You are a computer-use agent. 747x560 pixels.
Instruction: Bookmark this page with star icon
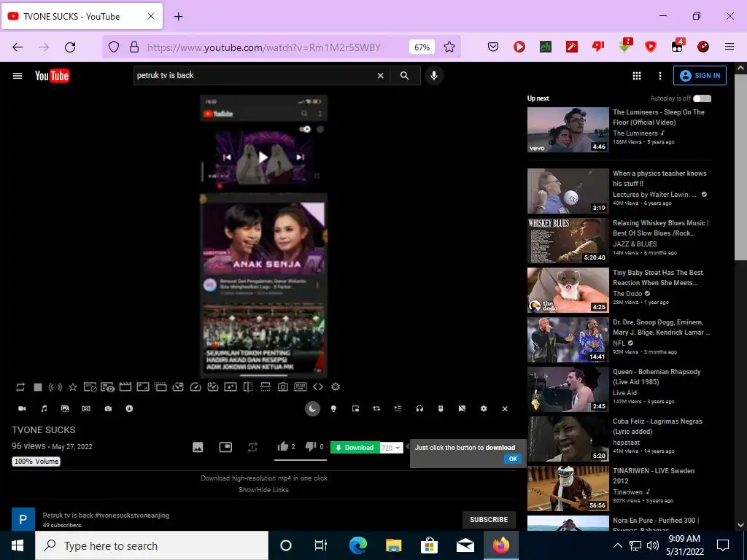(x=449, y=47)
